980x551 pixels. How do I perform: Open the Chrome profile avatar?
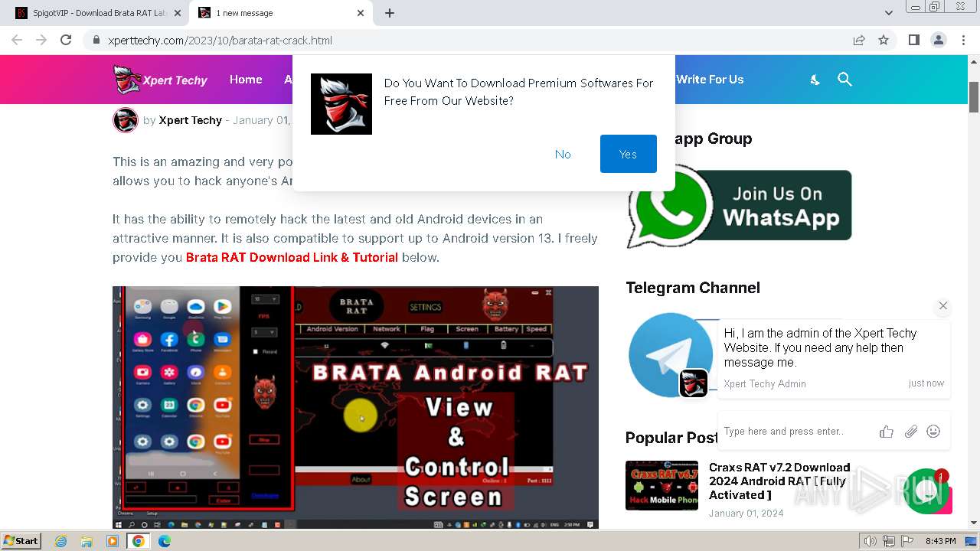(x=938, y=40)
